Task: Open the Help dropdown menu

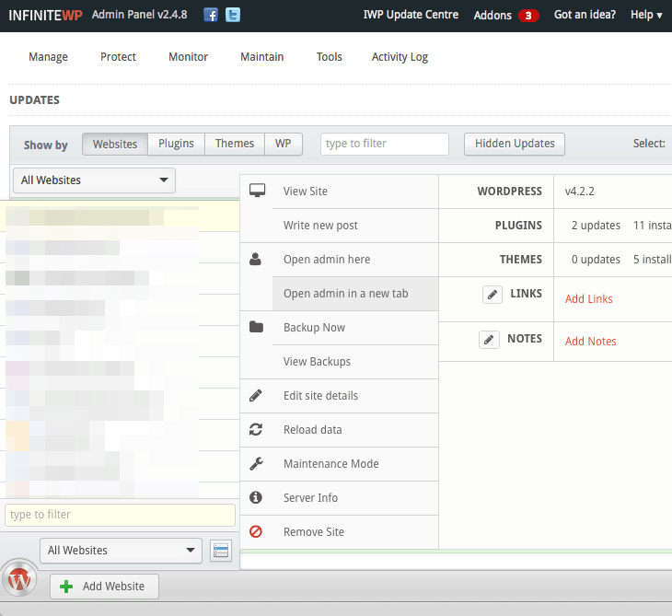Action: 646,15
